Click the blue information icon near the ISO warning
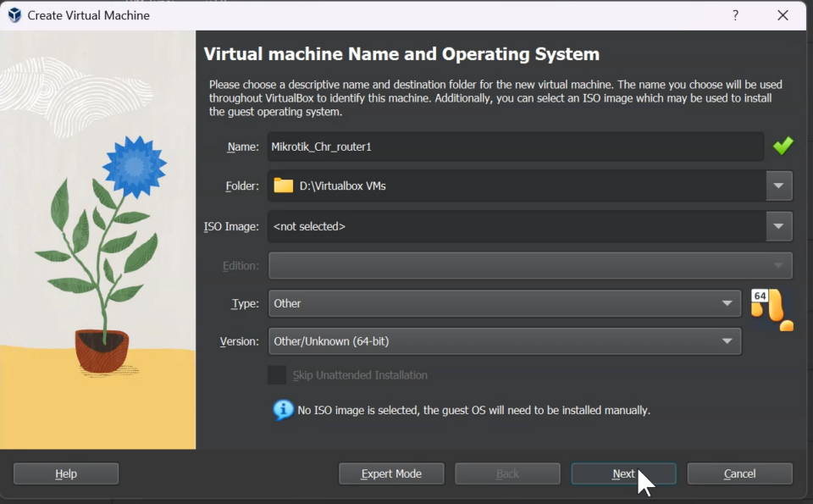 [x=283, y=409]
